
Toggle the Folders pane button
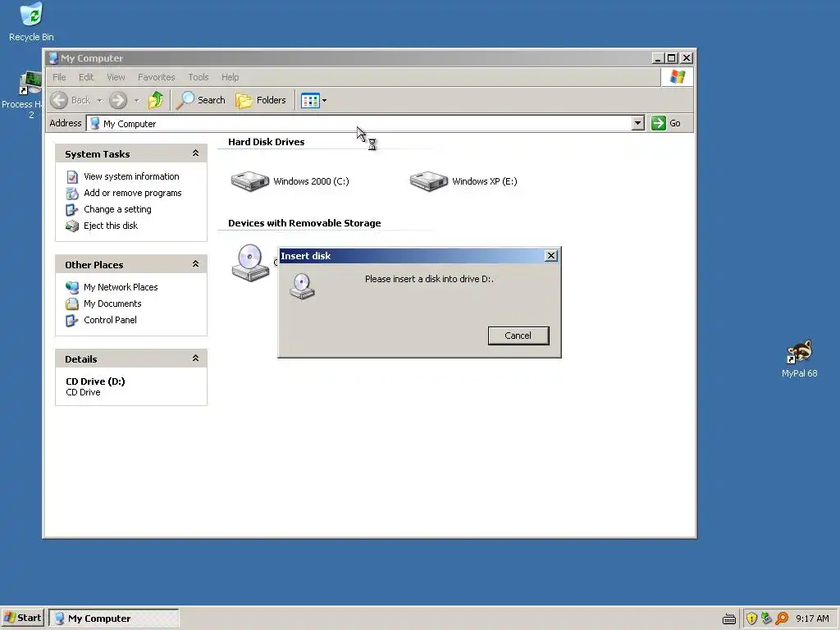coord(261,100)
